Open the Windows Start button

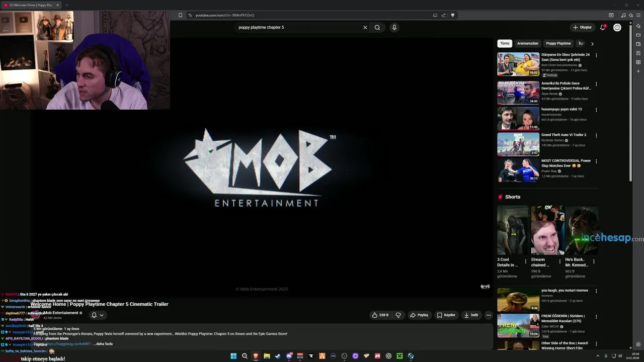[x=233, y=356]
